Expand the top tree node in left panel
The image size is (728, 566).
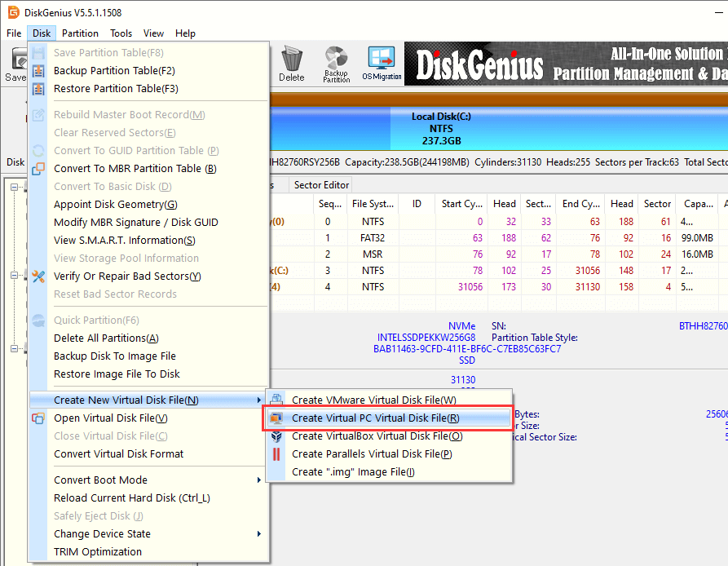pos(15,187)
